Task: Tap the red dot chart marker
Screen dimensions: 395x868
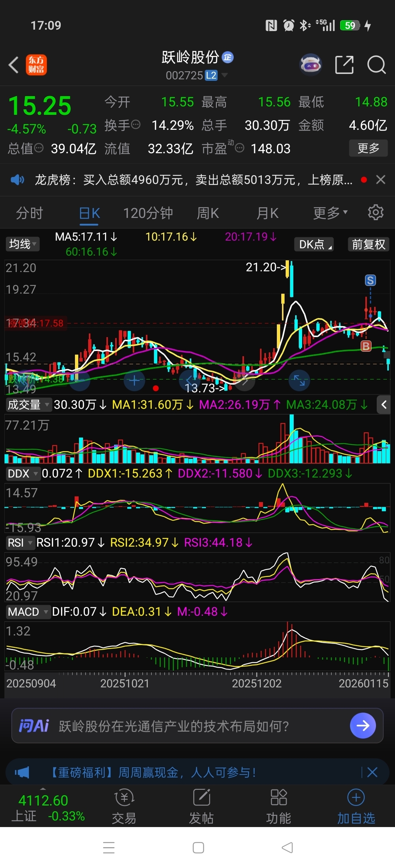Action: click(x=156, y=388)
